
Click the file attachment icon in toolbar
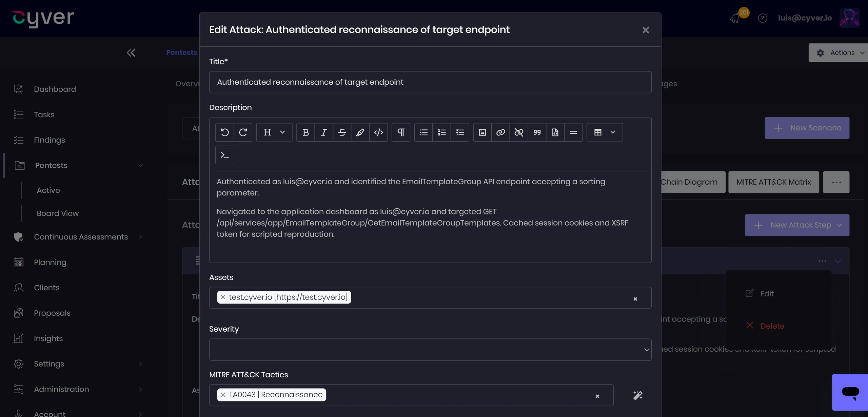pyautogui.click(x=555, y=132)
